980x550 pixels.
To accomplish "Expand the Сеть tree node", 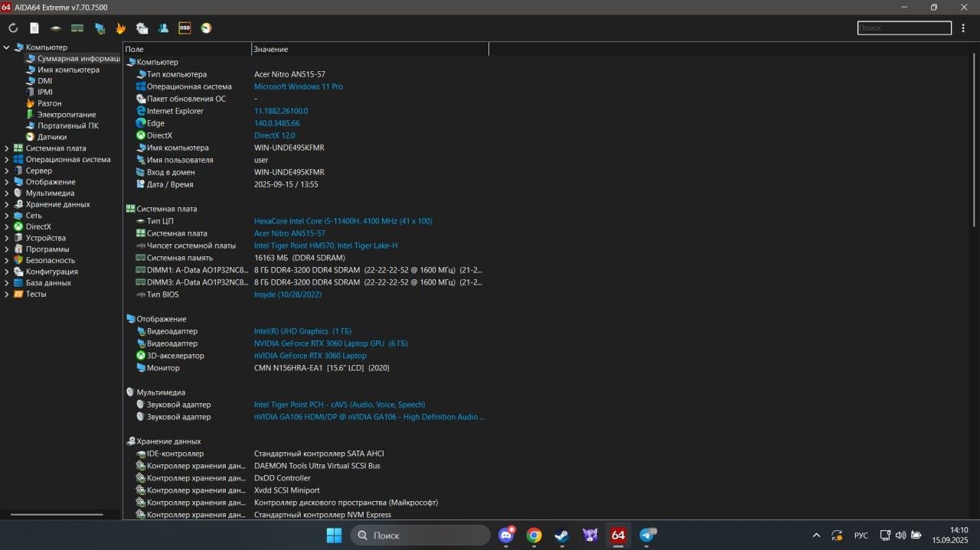I will (x=7, y=216).
